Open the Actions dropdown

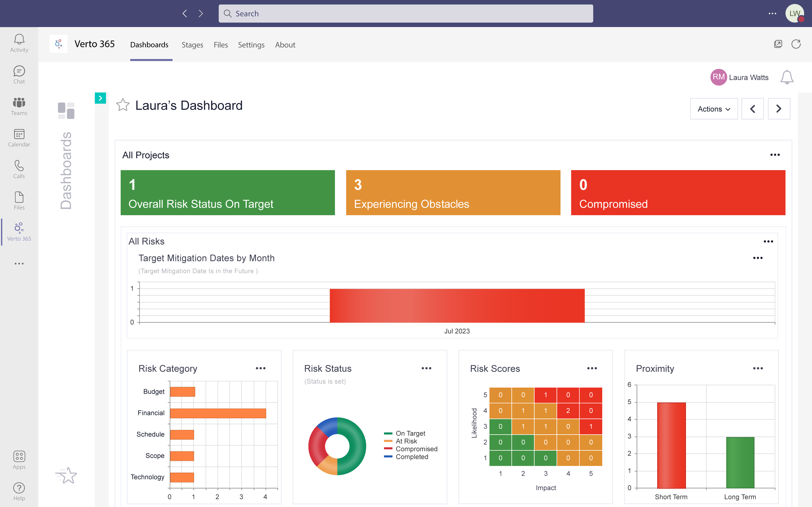(x=714, y=109)
